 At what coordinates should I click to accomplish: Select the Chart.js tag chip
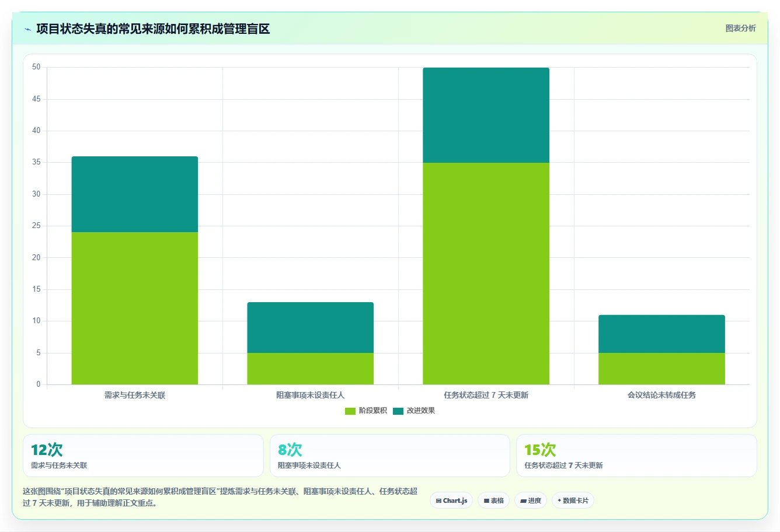click(x=451, y=501)
